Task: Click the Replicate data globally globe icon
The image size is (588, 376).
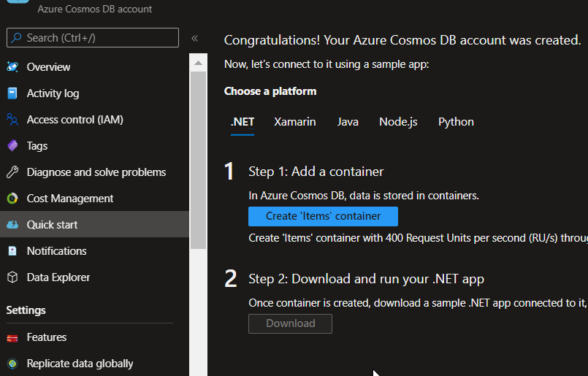Action: click(x=12, y=364)
